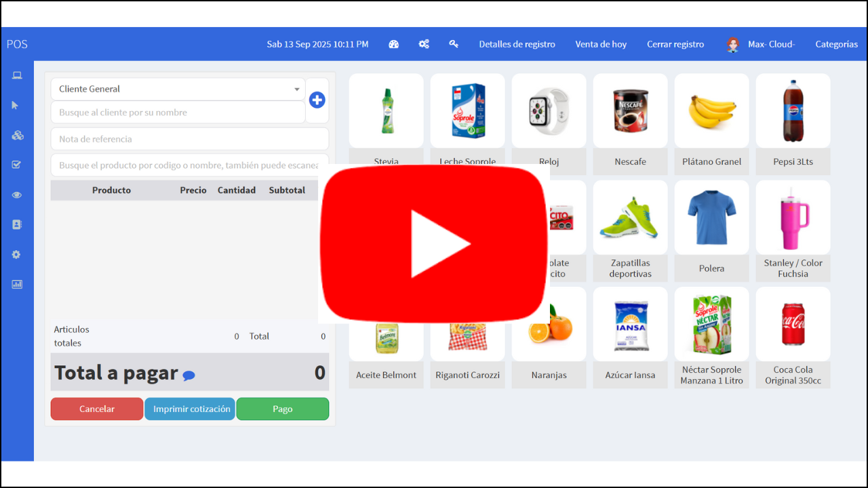Play the video using the red play button
This screenshot has height=488, width=868.
[434, 243]
